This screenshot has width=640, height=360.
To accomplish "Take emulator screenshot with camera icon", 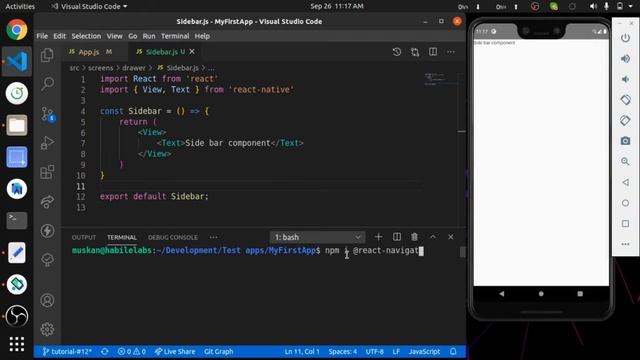I will [x=625, y=141].
